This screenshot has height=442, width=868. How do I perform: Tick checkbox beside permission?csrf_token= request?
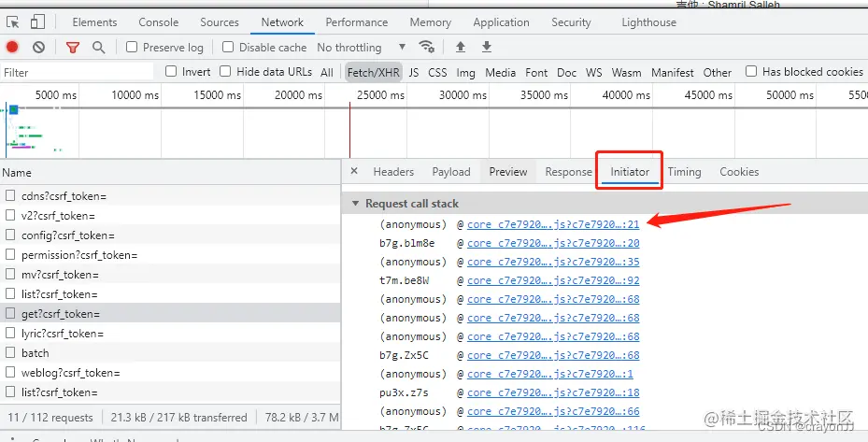10,255
